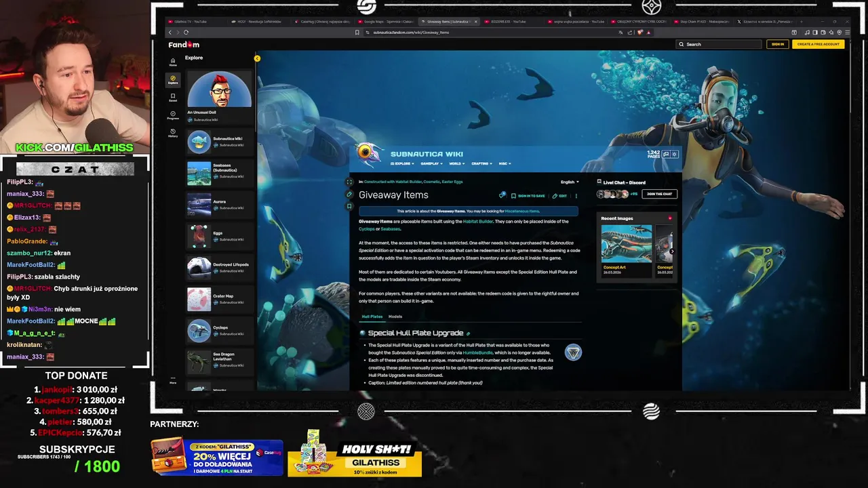Click the wiki discussions icon beside page count
Screen dimensions: 868x488
pos(666,154)
